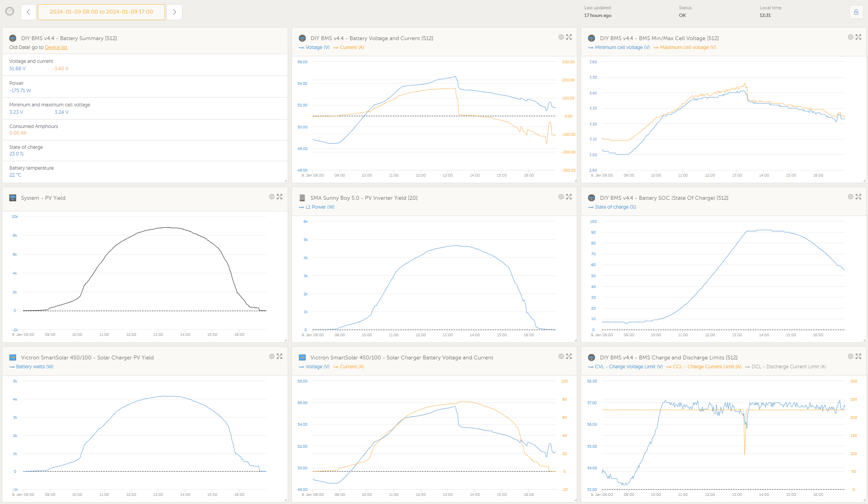
Task: Go to next time period arrow
Action: coord(174,12)
